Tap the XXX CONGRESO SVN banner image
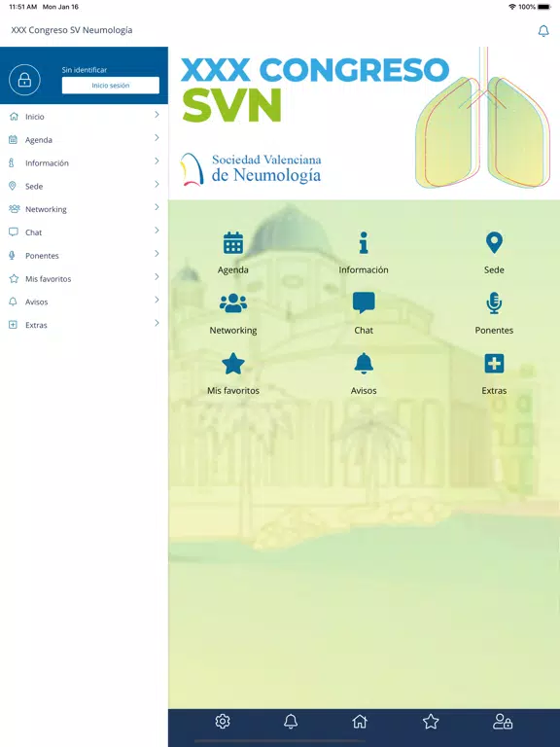The image size is (560, 747). click(365, 123)
